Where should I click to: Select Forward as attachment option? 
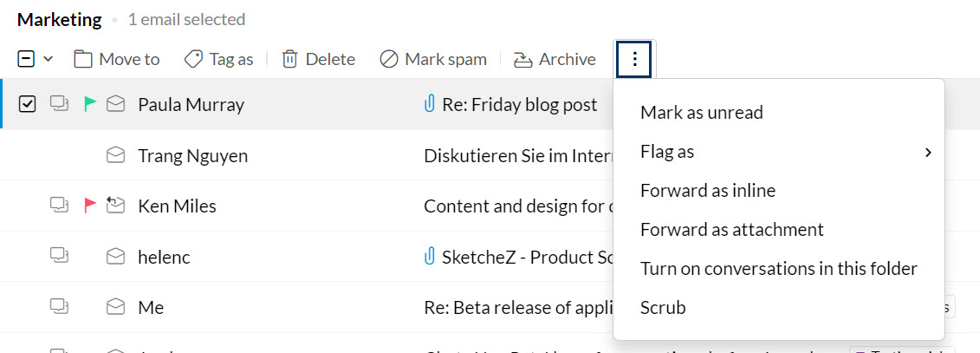(x=731, y=230)
